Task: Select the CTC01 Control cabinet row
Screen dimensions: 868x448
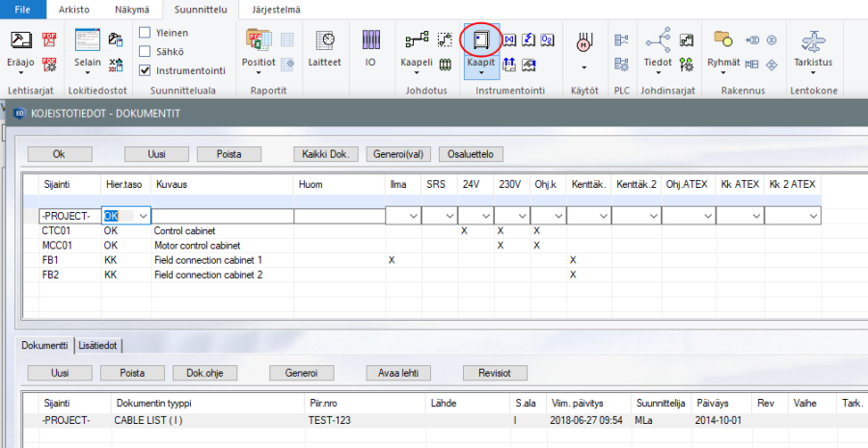Action: 183,231
